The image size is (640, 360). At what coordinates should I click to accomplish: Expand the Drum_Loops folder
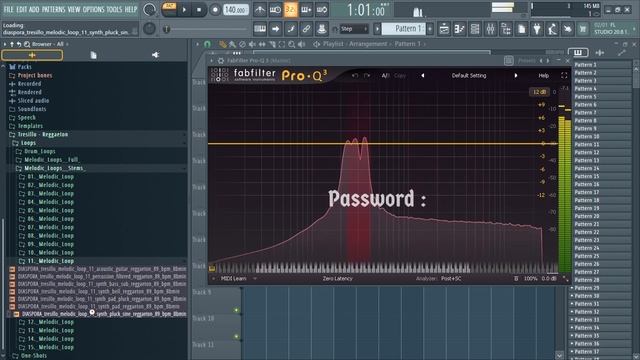point(40,151)
